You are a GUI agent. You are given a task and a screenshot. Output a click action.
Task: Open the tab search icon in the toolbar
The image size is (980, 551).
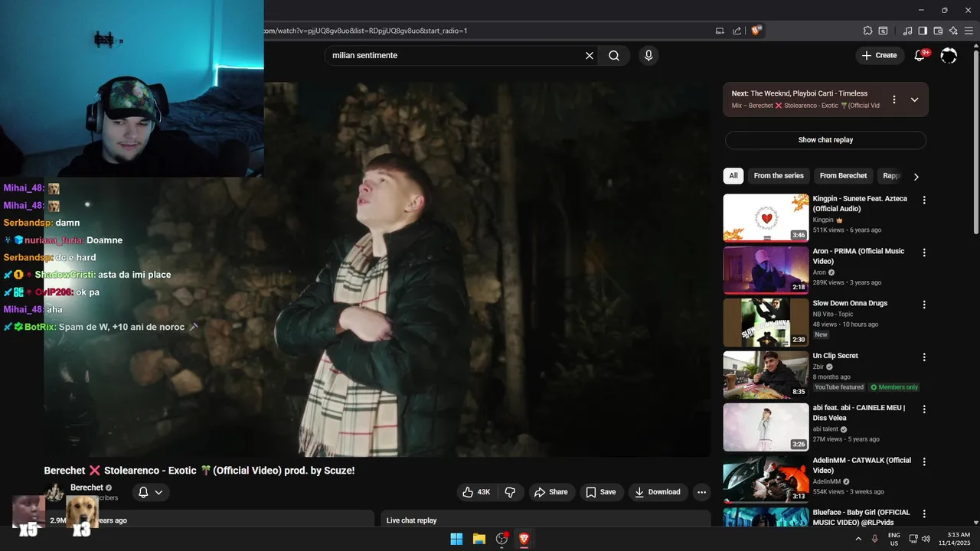point(883,31)
